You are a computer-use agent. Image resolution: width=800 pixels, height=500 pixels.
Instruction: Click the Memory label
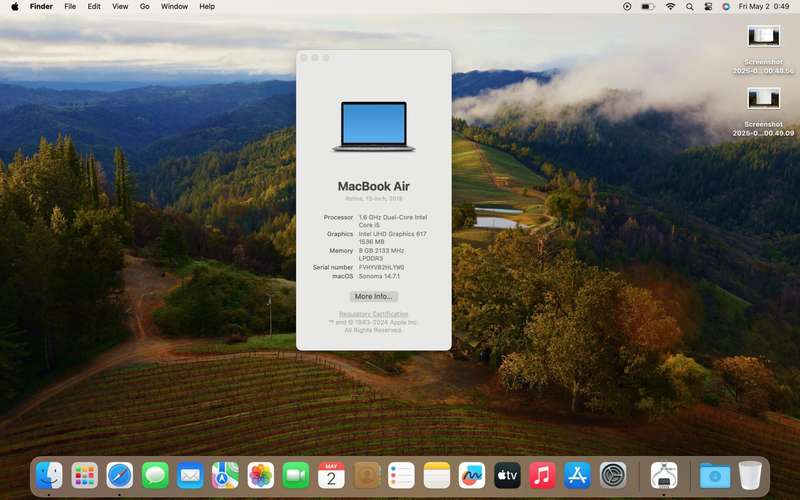point(341,251)
